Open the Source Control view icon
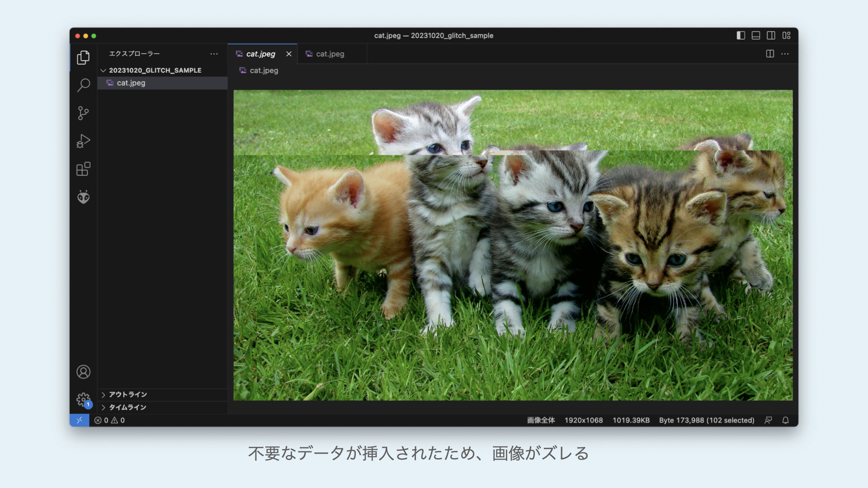Screen dimensions: 868x488 (x=83, y=113)
